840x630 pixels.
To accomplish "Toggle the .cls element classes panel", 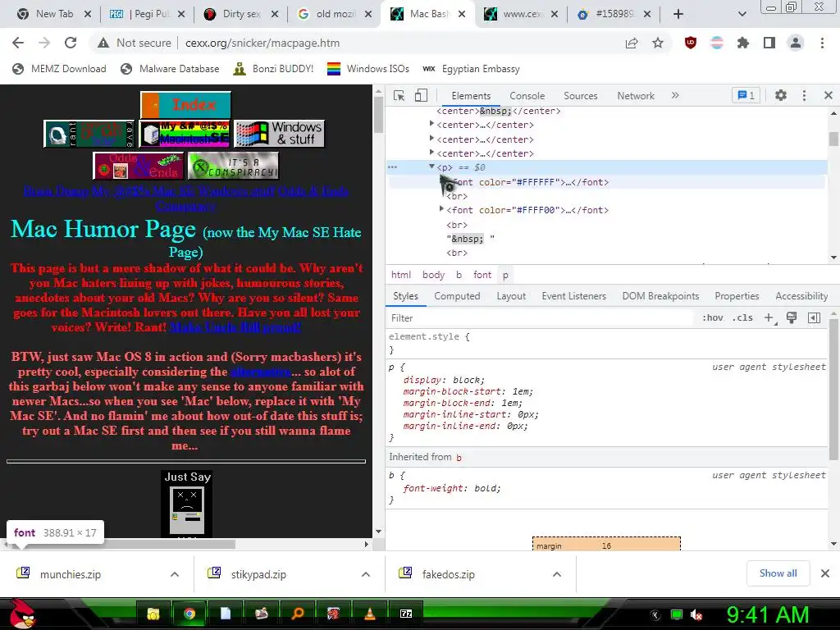I will [742, 317].
